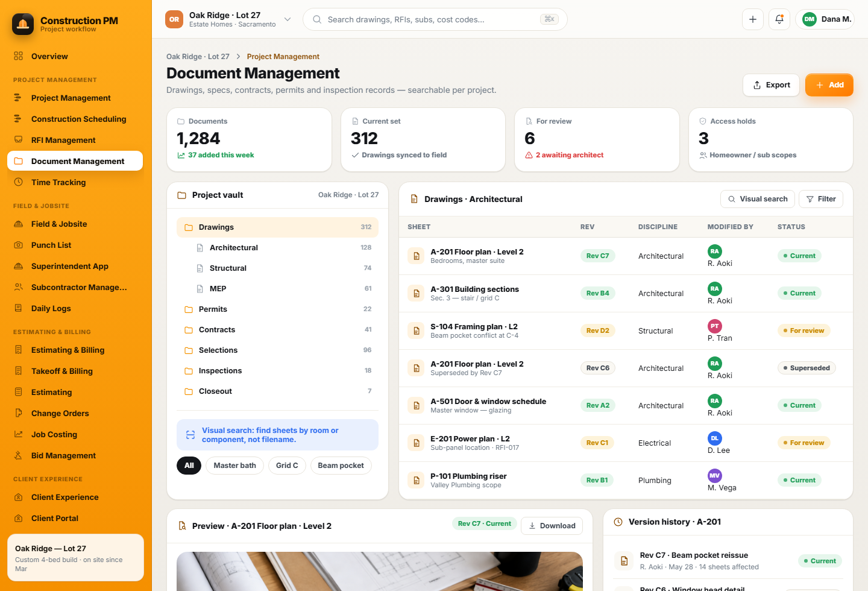Click the search drawings input field
The image size is (868, 591).
[435, 19]
